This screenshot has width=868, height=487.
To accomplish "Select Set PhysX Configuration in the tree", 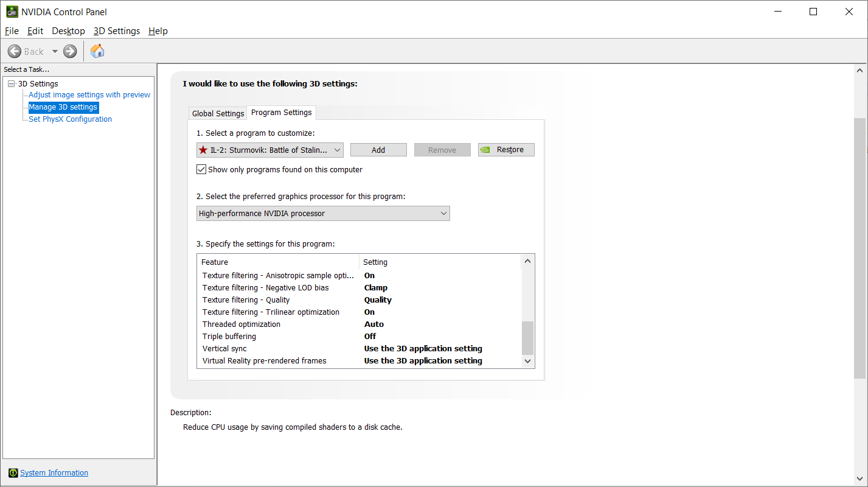I will (x=71, y=119).
